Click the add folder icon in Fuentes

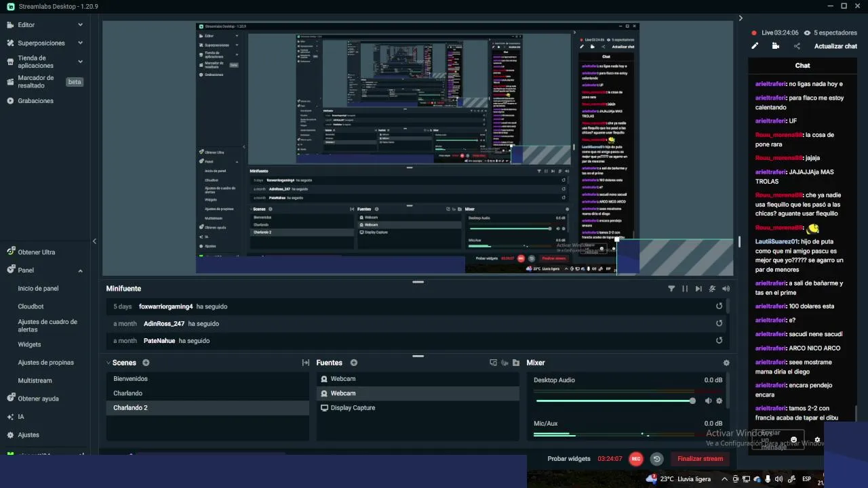(x=516, y=363)
